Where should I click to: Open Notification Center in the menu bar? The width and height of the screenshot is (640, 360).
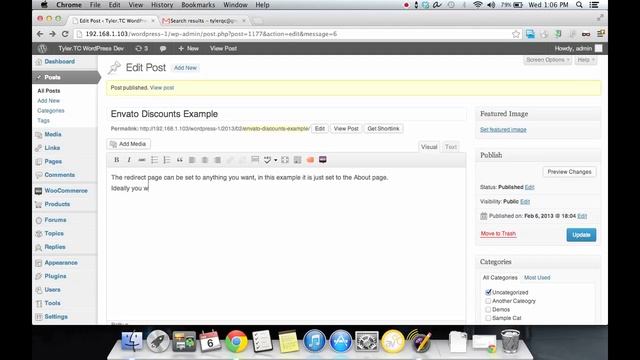tap(594, 5)
